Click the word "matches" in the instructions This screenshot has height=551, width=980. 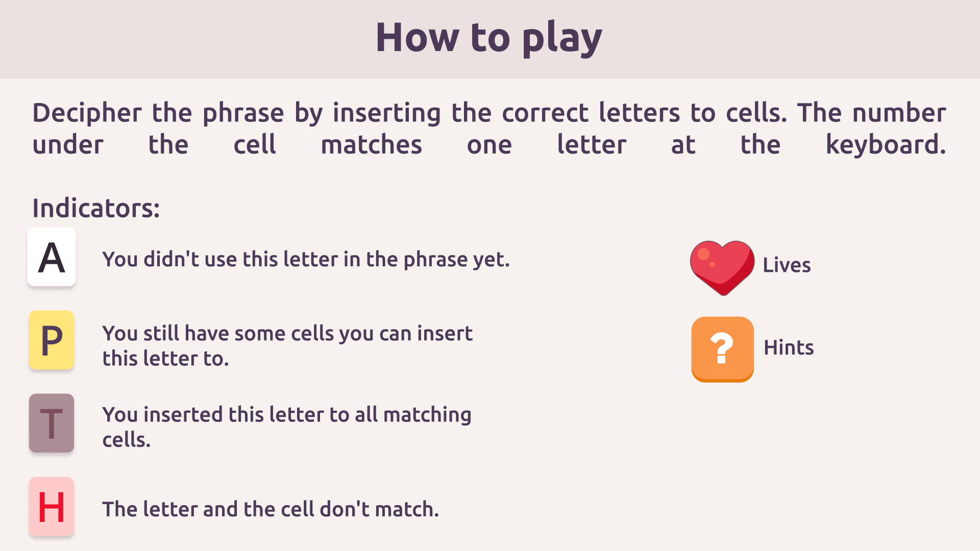coord(371,145)
